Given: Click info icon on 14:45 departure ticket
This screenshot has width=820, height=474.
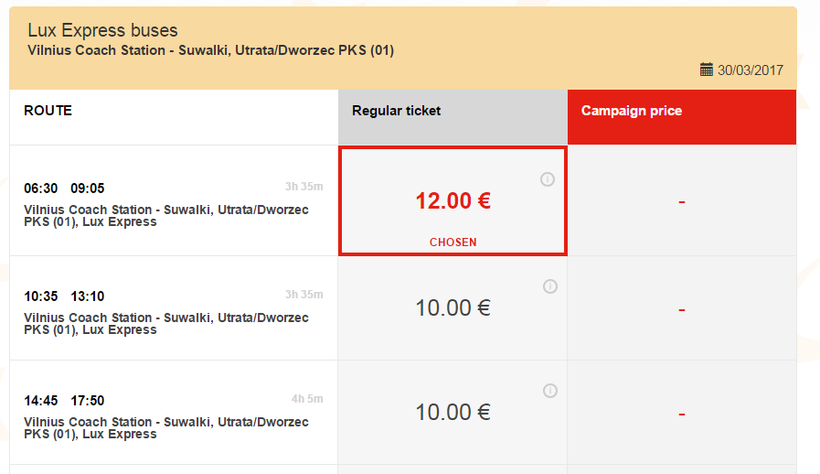Looking at the screenshot, I should click(549, 391).
